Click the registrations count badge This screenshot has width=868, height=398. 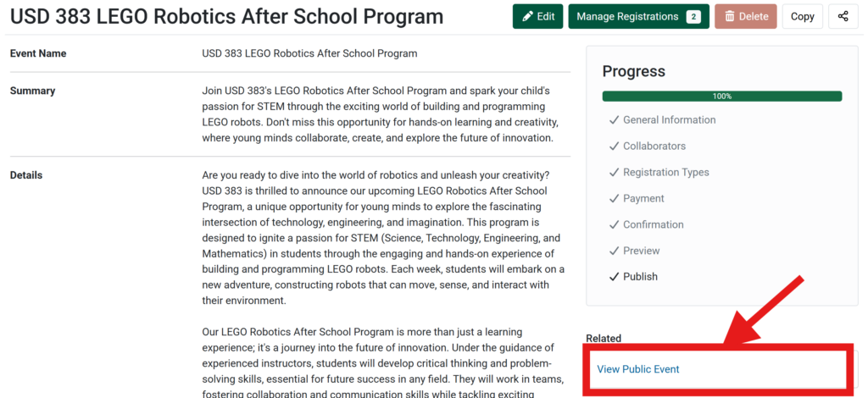693,17
